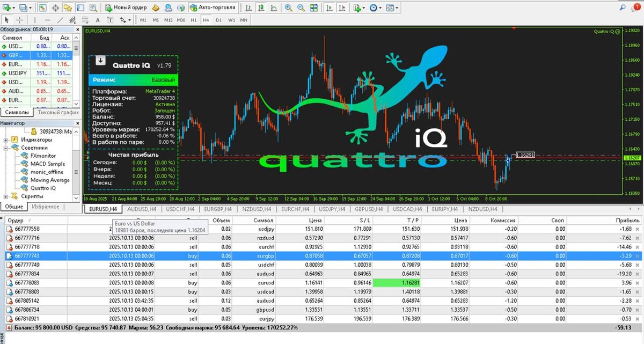Switch timeframe to M1

[143, 20]
